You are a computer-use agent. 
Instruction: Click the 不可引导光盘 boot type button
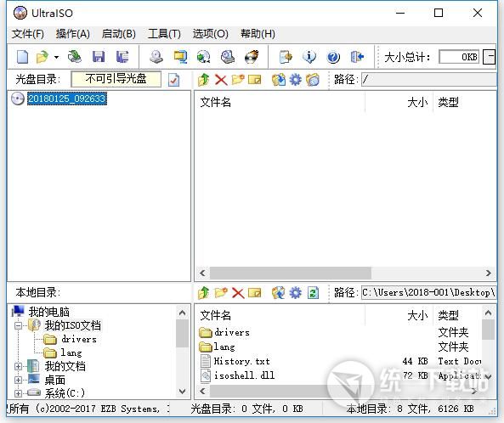[x=116, y=79]
